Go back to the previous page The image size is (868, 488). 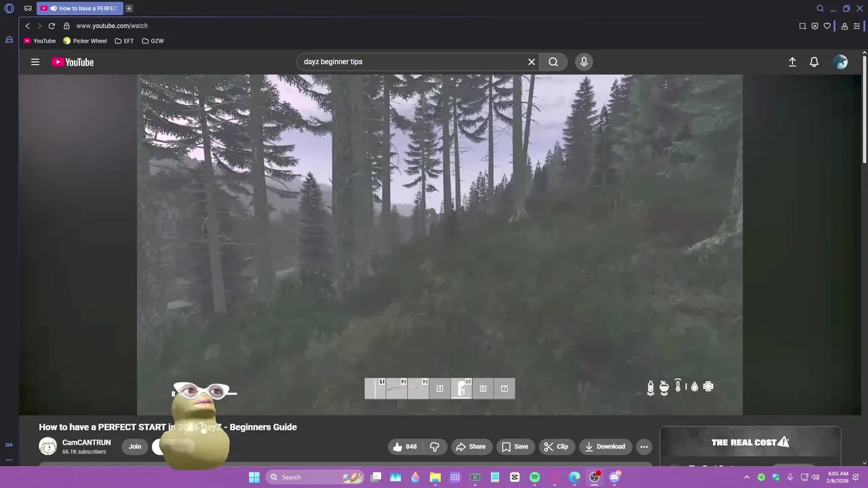point(27,26)
